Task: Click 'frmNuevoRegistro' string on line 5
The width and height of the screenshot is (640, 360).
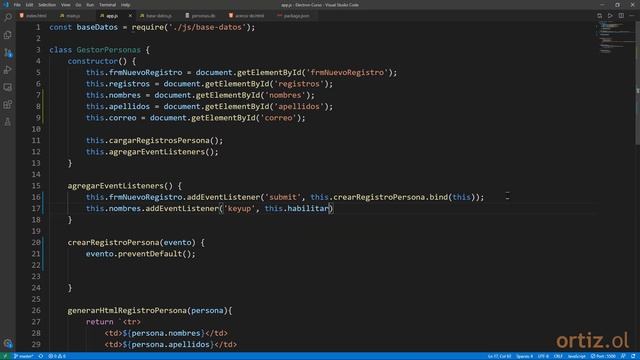Action: point(347,73)
